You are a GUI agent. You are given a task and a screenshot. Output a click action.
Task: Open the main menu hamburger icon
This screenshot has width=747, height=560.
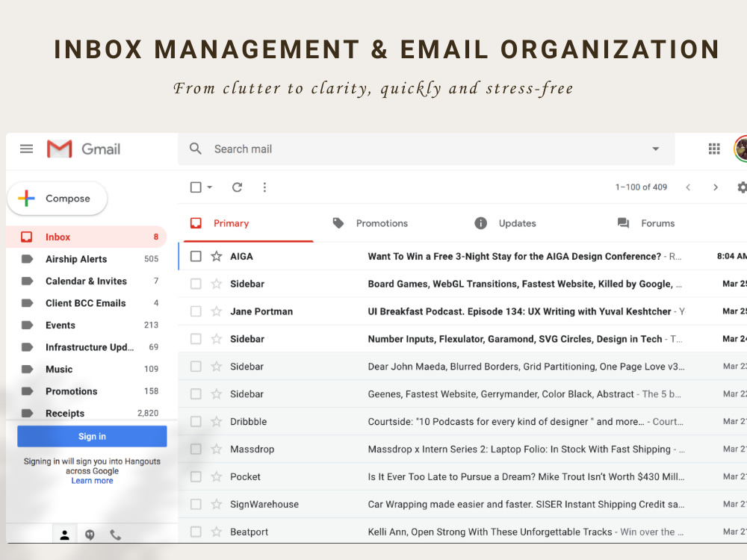(27, 149)
